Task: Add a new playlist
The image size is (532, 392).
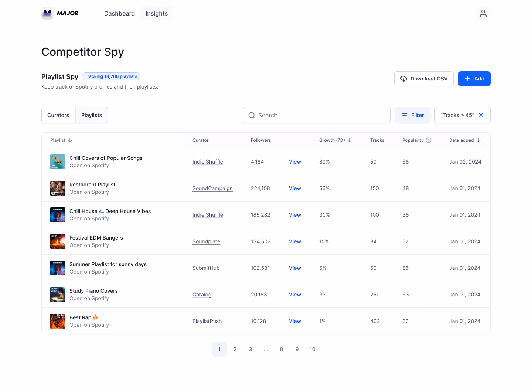Action: (x=474, y=79)
